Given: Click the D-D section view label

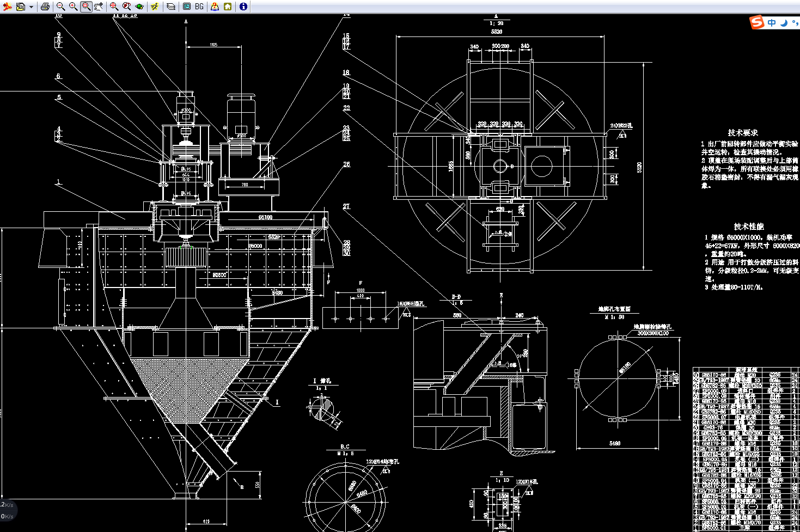Looking at the screenshot, I should click(456, 297).
